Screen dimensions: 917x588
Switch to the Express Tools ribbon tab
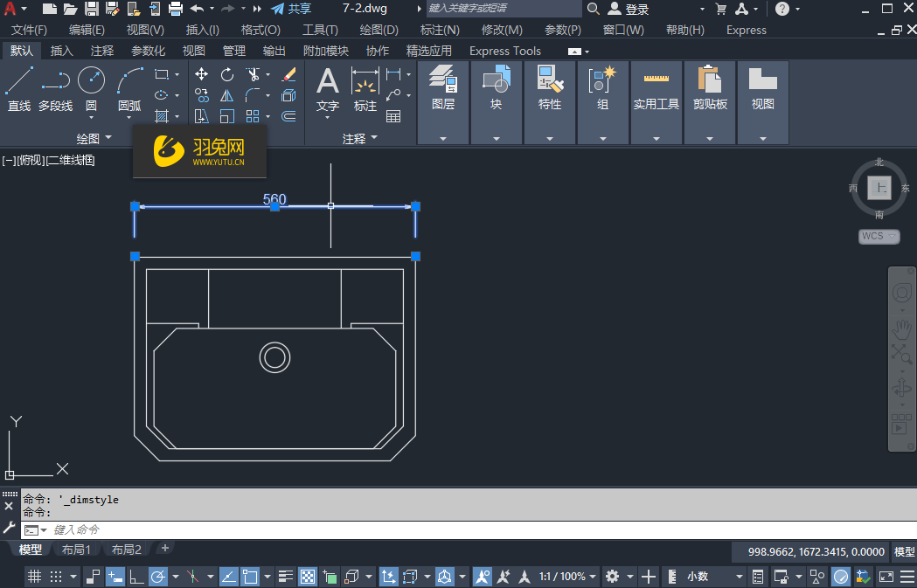505,51
